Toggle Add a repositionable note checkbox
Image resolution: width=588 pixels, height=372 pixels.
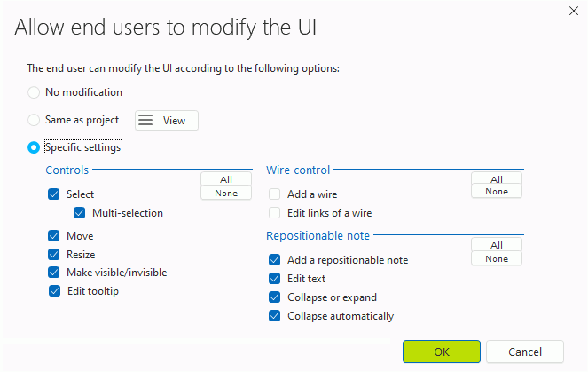pyautogui.click(x=275, y=260)
